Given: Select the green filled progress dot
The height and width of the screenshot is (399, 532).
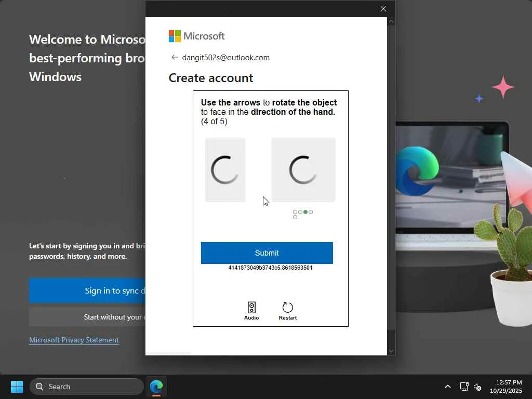Looking at the screenshot, I should coord(305,212).
